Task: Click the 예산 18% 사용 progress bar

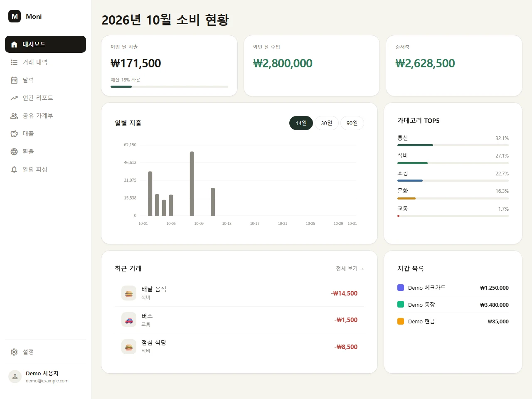Action: (169, 86)
